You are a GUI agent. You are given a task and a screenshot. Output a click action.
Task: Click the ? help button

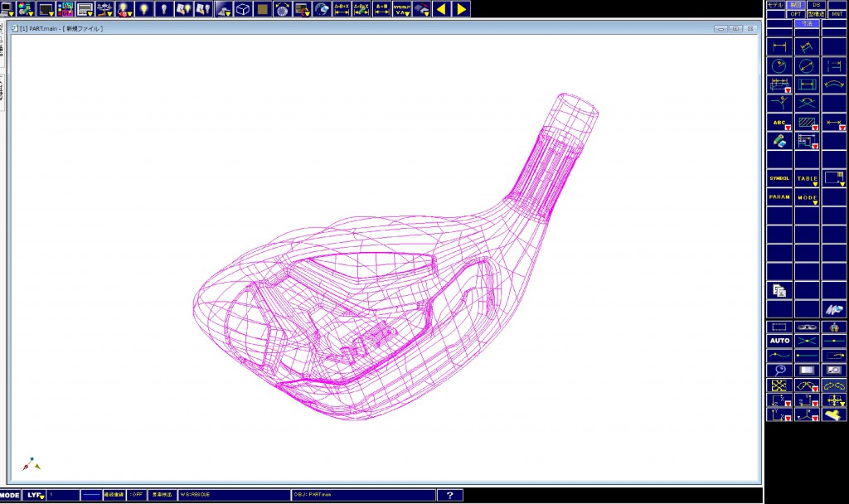coord(450,493)
